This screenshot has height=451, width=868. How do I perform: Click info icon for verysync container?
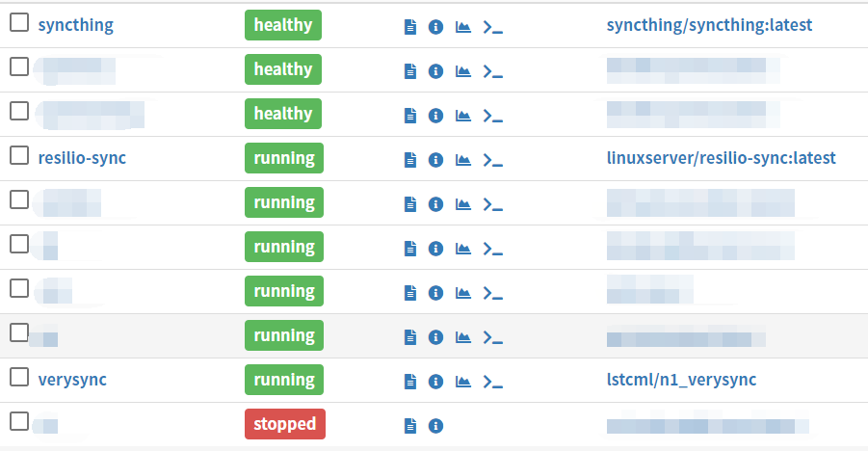tap(435, 381)
